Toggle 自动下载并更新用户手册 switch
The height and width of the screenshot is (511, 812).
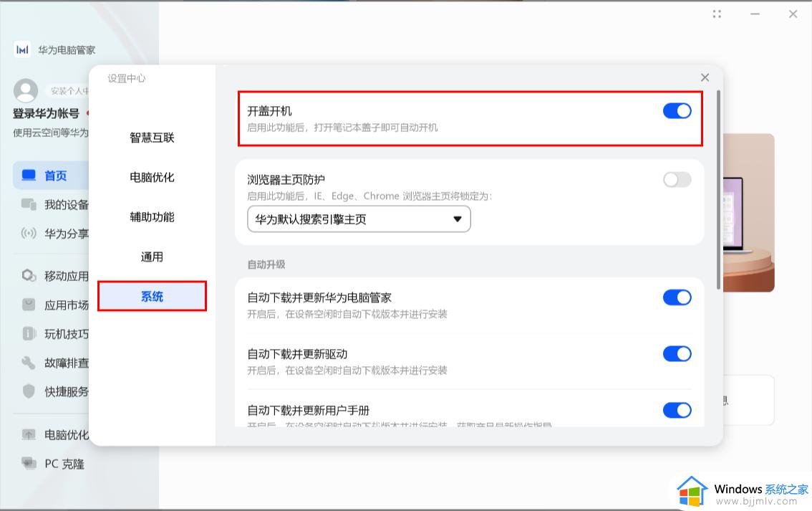[x=677, y=411]
